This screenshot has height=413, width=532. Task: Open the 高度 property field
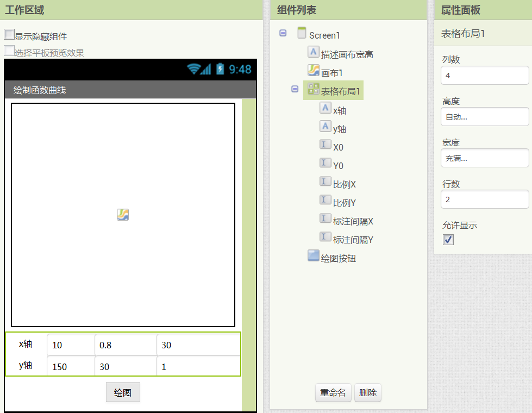tap(485, 117)
